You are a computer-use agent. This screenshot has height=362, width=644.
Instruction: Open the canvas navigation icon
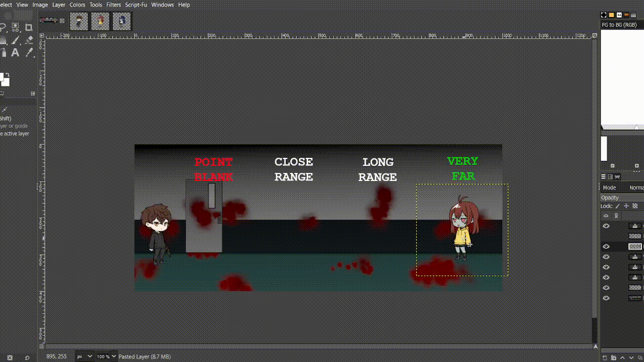pyautogui.click(x=596, y=346)
